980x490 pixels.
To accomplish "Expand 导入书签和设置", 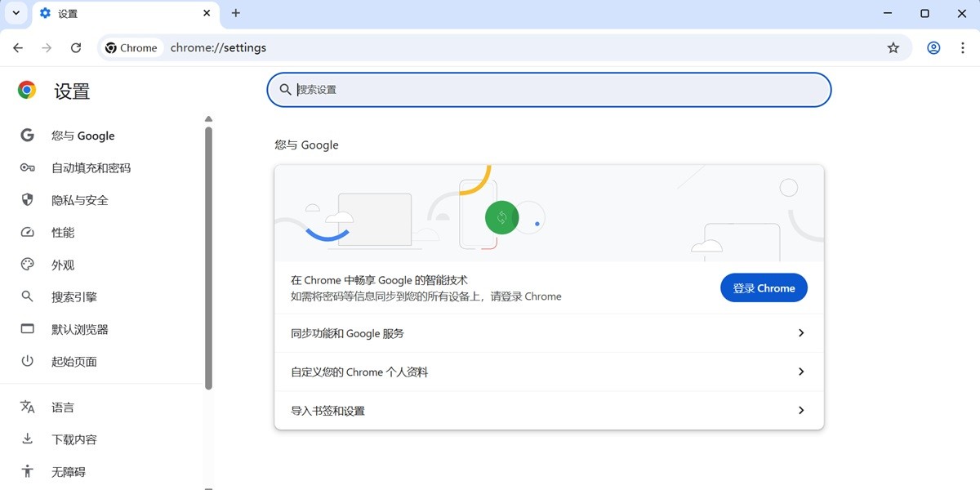I will [x=548, y=410].
